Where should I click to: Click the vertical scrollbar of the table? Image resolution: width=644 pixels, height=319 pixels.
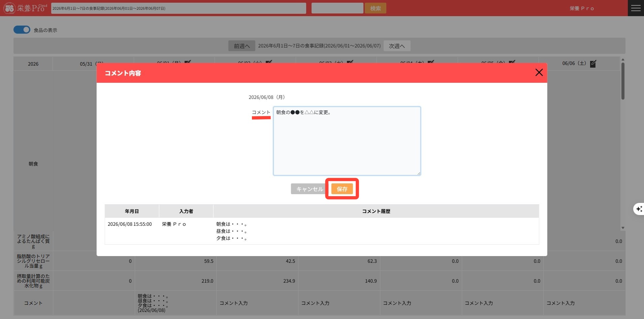[x=623, y=81]
